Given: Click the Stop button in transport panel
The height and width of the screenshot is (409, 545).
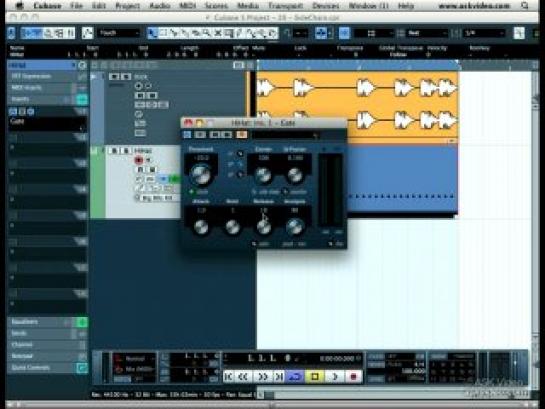Looking at the screenshot, I should pos(315,377).
